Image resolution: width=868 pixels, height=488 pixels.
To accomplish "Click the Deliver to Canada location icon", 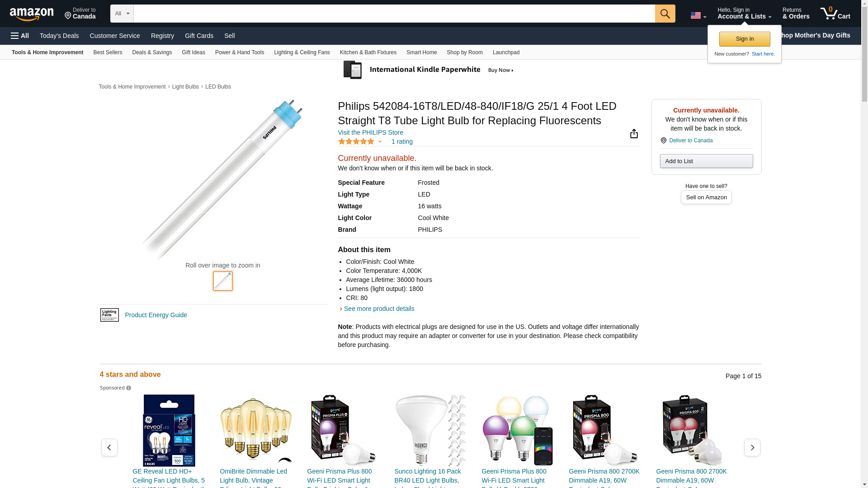I will click(x=663, y=141).
